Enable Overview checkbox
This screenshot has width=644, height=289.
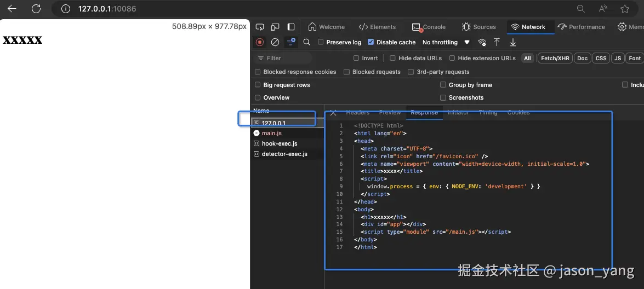[258, 97]
